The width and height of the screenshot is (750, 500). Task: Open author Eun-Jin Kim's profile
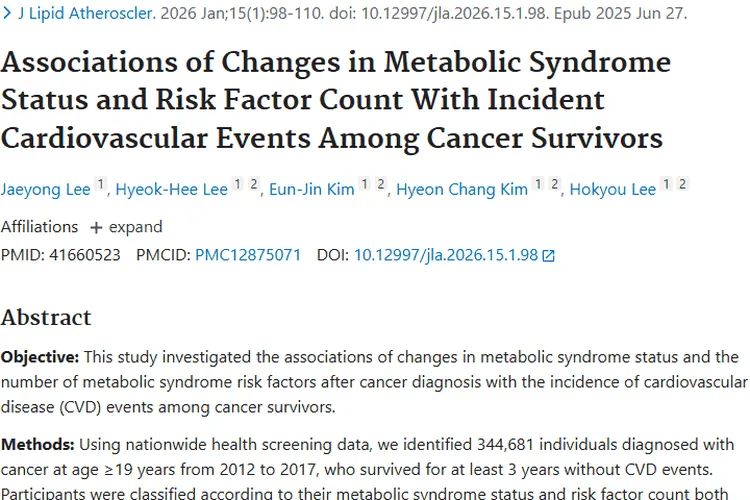(x=312, y=189)
